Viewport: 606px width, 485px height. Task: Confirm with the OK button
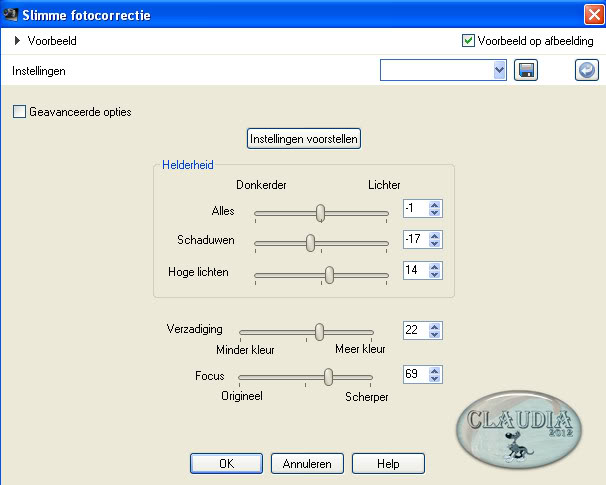[x=226, y=463]
